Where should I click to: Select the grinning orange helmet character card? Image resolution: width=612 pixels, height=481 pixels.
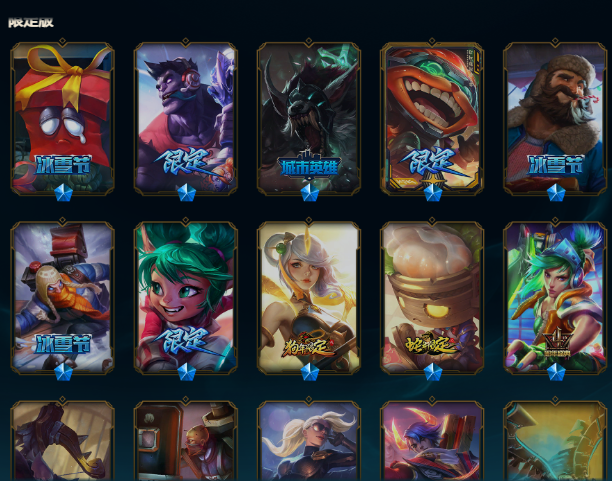coord(432,118)
